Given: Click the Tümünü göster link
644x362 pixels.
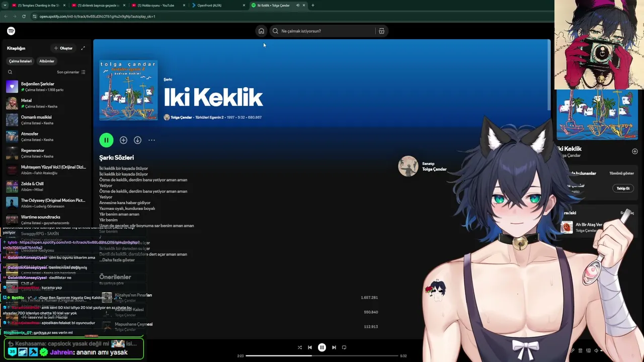Looking at the screenshot, I should click(621, 173).
